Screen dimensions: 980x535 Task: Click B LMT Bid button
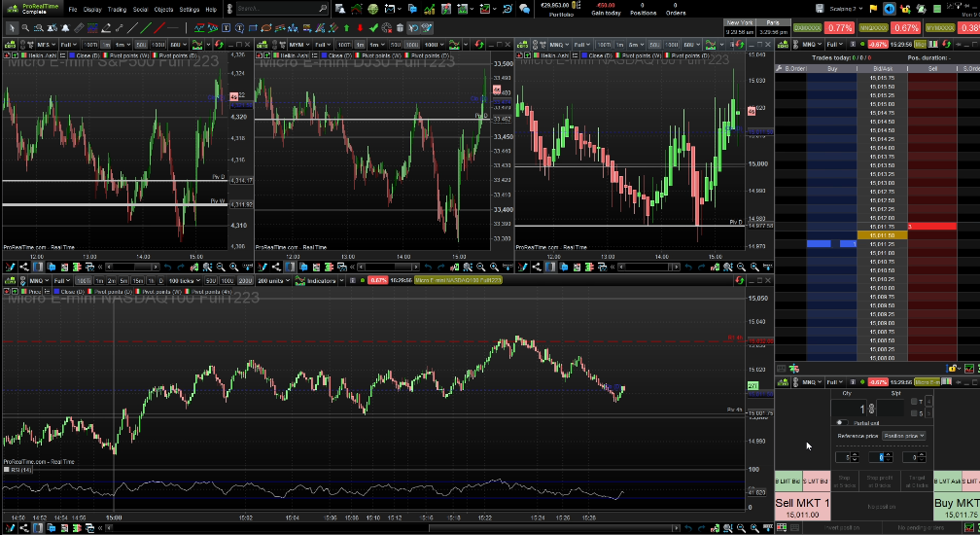point(788,481)
